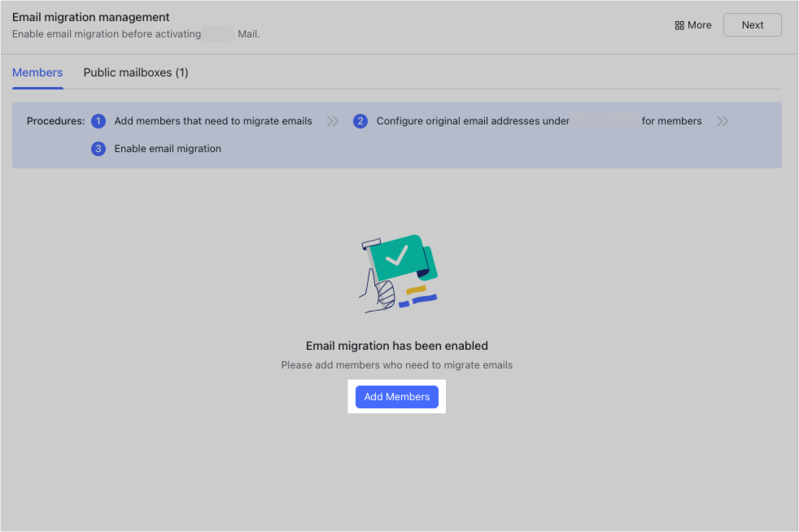
Task: Click the double-arrow following for members text
Action: point(723,120)
